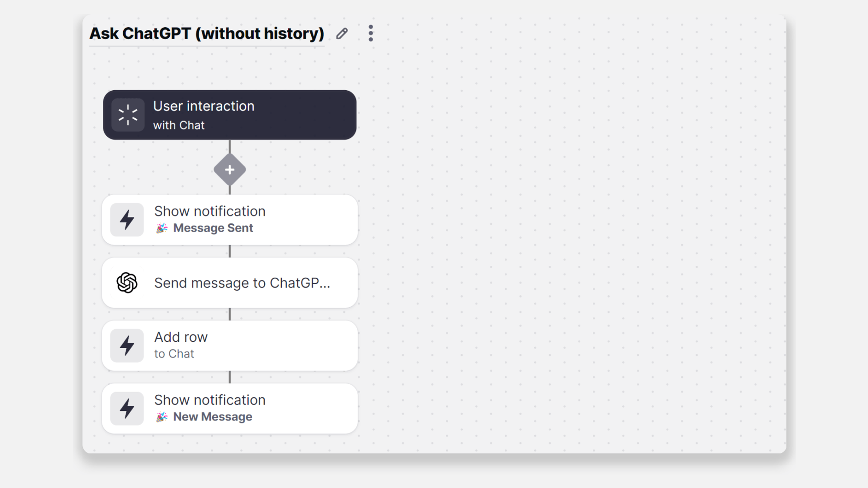The image size is (868, 488).
Task: Click the plus diamond to add step
Action: [230, 170]
